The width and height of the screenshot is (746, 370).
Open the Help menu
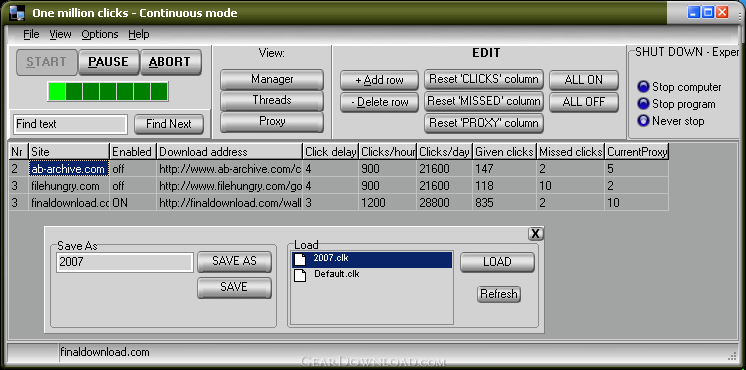click(x=138, y=34)
